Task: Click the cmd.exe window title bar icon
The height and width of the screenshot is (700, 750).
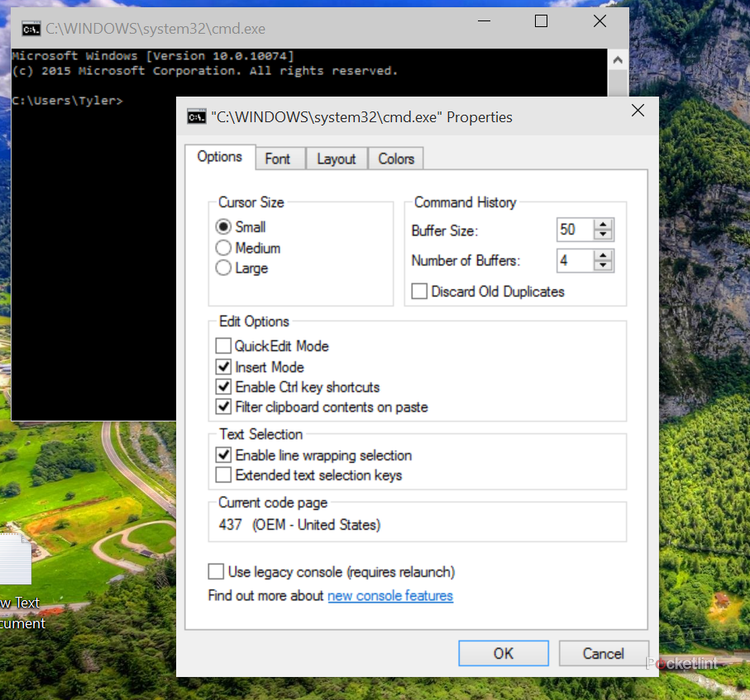Action: tap(31, 29)
